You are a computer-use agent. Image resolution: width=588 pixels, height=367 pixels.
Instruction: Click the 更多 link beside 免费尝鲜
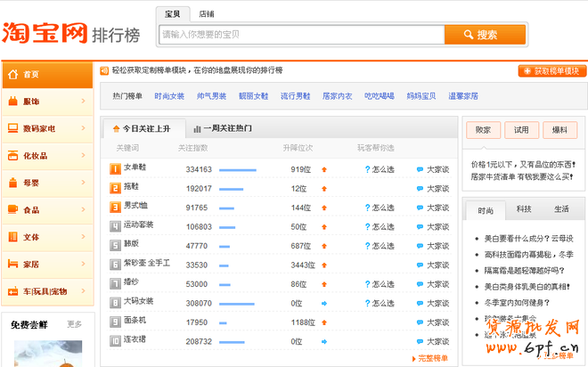pyautogui.click(x=74, y=324)
